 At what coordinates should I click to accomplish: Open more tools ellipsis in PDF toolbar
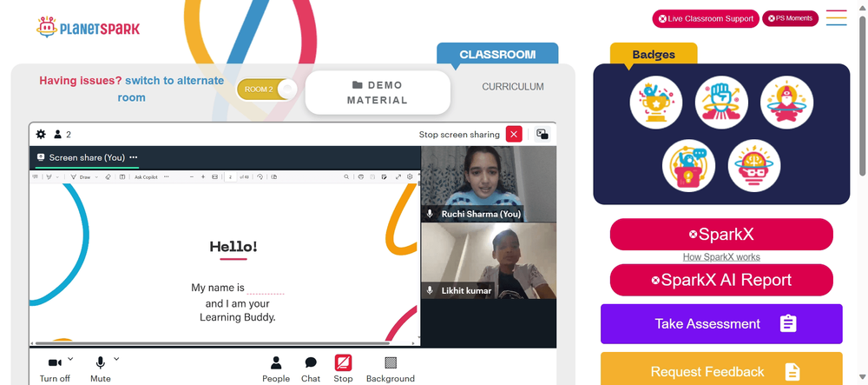coord(166,177)
